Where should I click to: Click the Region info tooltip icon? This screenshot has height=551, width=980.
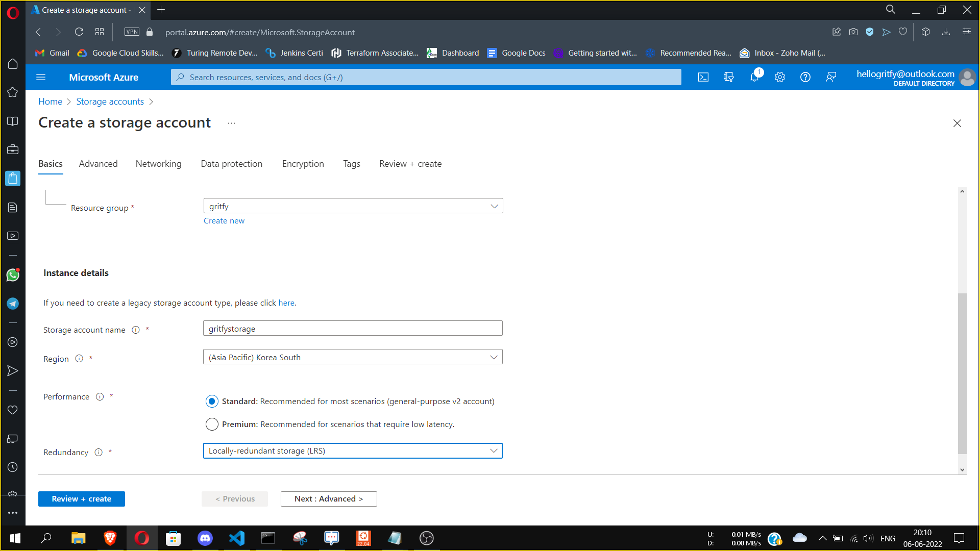(79, 359)
